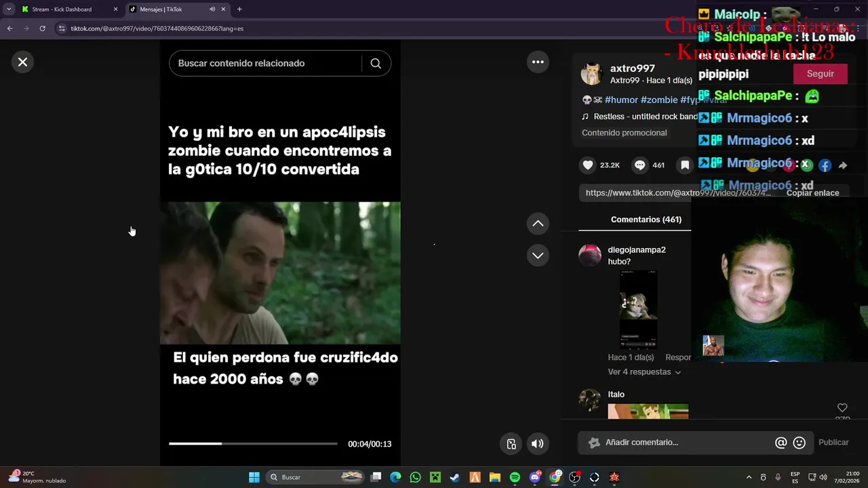Click the search magnifier in related content bar
Viewport: 868px width, 488px height.
376,63
